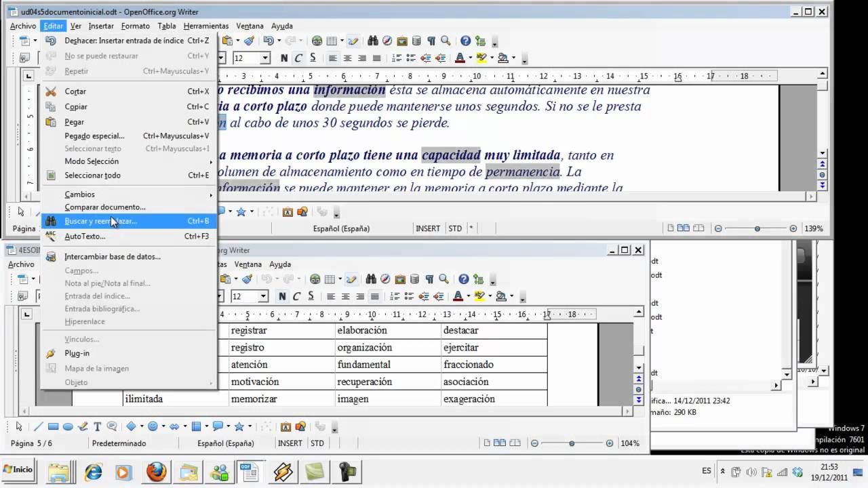Image resolution: width=868 pixels, height=488 pixels.
Task: Open Background Color dropdown arrow in top window
Action: coord(513,58)
